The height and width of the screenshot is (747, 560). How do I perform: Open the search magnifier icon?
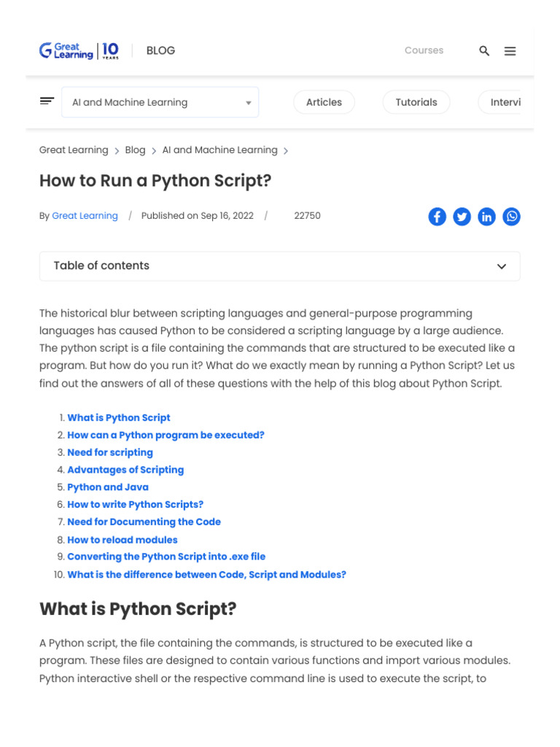484,50
